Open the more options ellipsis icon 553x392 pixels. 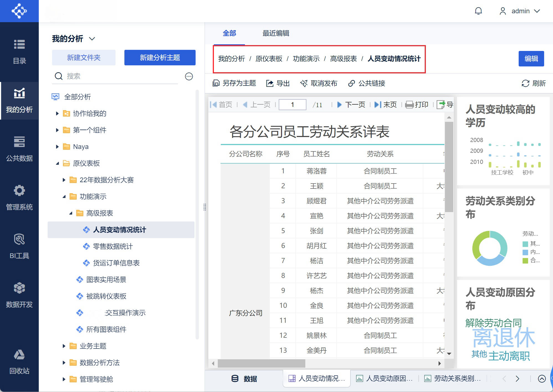189,76
